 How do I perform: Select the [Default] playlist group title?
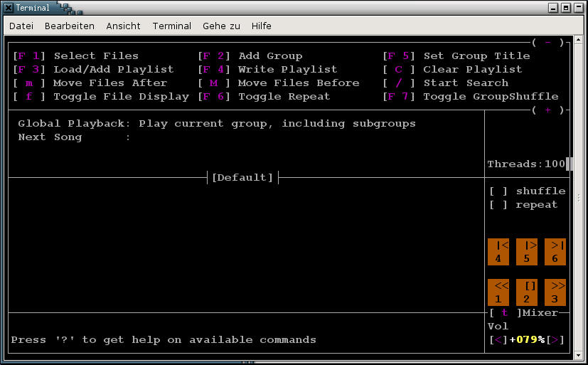pyautogui.click(x=242, y=178)
